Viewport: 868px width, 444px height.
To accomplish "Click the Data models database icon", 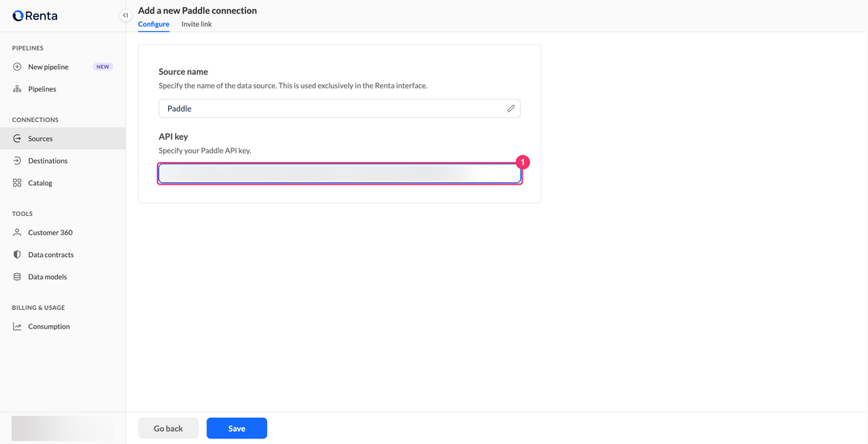I will tap(17, 277).
